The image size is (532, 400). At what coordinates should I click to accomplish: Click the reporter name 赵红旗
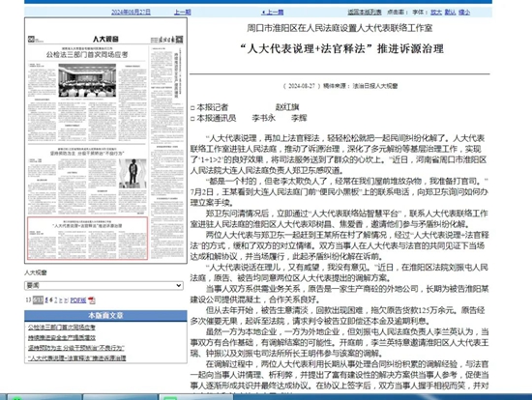[x=287, y=107]
